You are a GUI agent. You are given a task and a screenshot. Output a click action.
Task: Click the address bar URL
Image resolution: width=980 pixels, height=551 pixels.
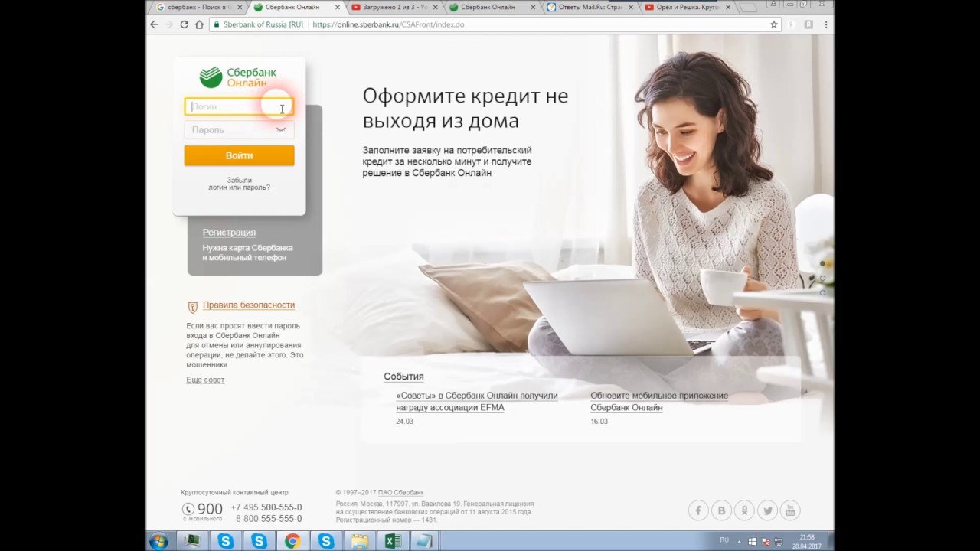pyautogui.click(x=388, y=24)
